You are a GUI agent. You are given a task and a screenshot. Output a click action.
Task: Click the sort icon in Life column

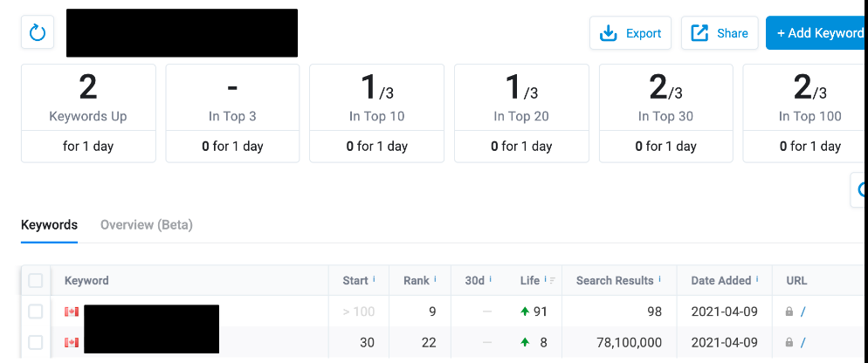[553, 280]
